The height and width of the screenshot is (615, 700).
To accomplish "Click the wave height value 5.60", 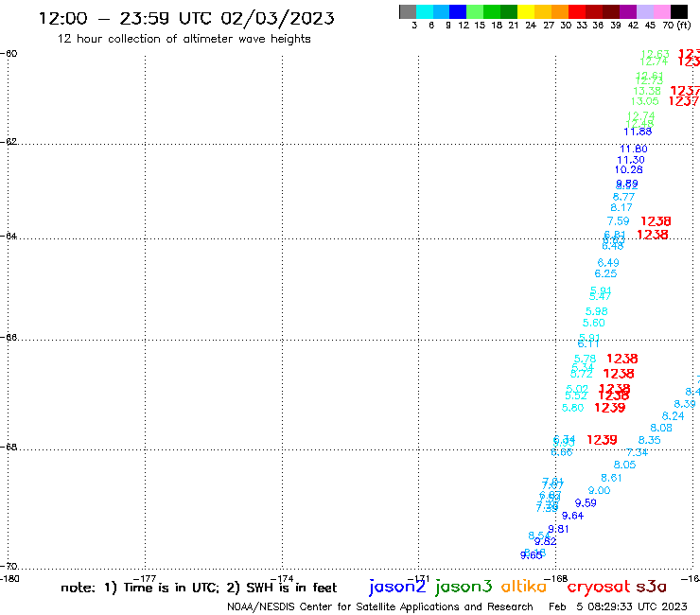I will coord(594,323).
